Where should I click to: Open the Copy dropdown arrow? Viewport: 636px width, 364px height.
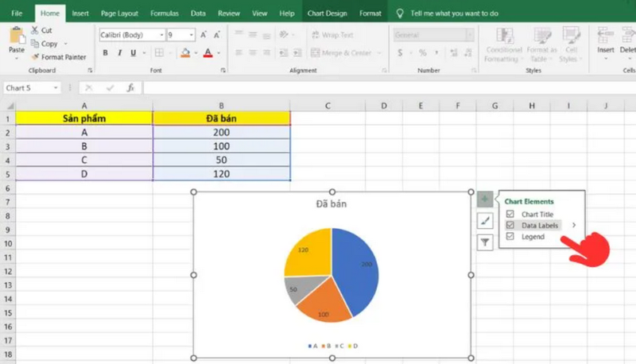(x=65, y=44)
